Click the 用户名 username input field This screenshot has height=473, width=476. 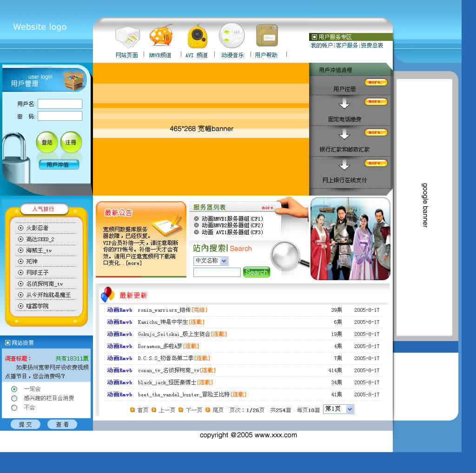[60, 104]
